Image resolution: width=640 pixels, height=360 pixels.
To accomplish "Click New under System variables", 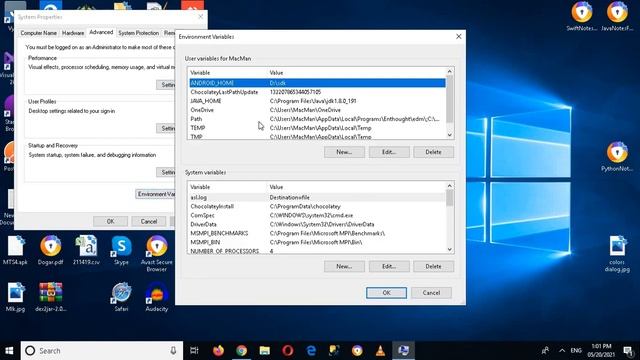I will (x=344, y=267).
